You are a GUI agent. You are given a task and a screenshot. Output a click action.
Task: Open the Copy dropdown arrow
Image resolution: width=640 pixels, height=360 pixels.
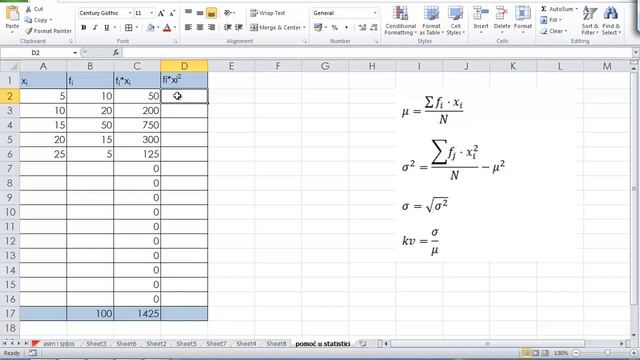[51, 20]
